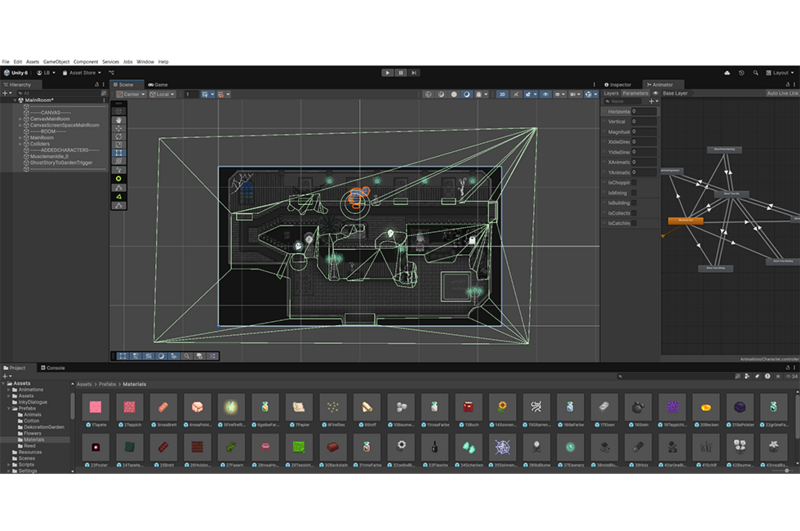The height and width of the screenshot is (531, 800).
Task: Switch to the Game tab
Action: [x=158, y=85]
